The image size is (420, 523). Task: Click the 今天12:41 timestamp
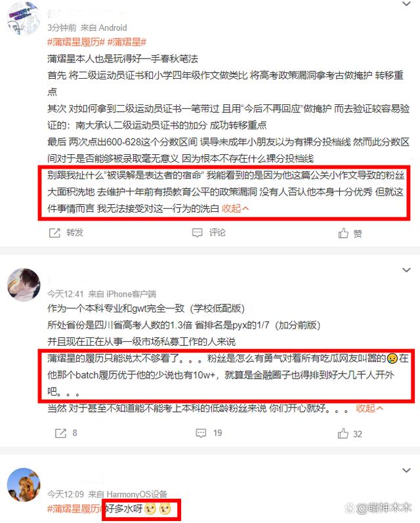tap(66, 294)
